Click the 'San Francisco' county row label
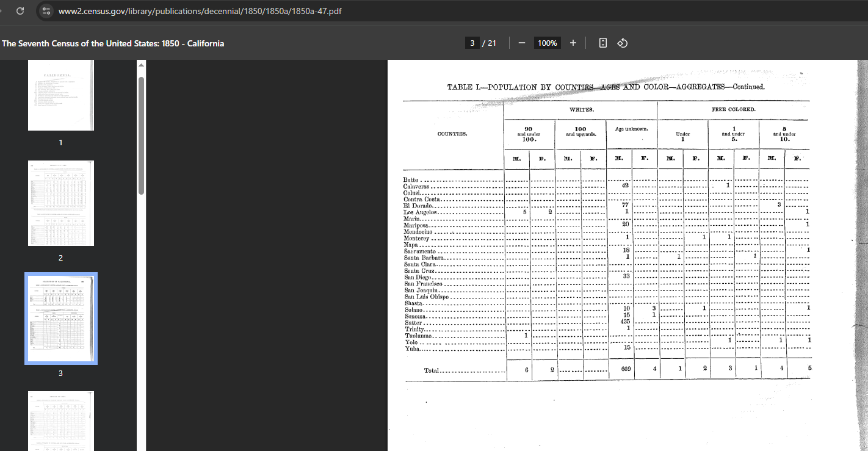Image resolution: width=868 pixels, height=451 pixels. 423,284
